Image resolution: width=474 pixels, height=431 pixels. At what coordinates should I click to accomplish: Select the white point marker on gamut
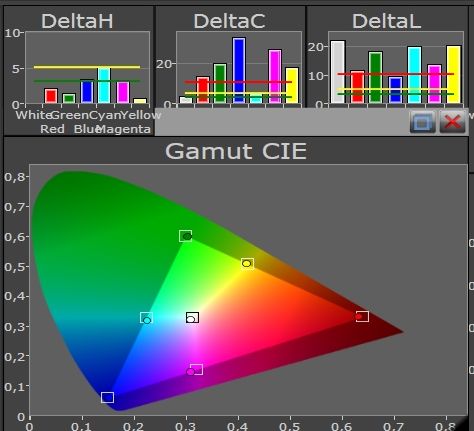[192, 318]
